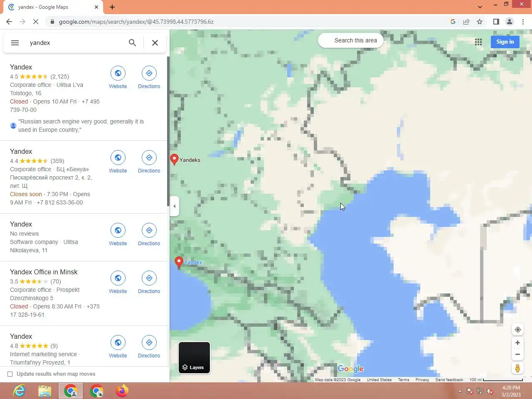This screenshot has width=532, height=399.
Task: Open File Explorer from taskbar
Action: (45, 391)
